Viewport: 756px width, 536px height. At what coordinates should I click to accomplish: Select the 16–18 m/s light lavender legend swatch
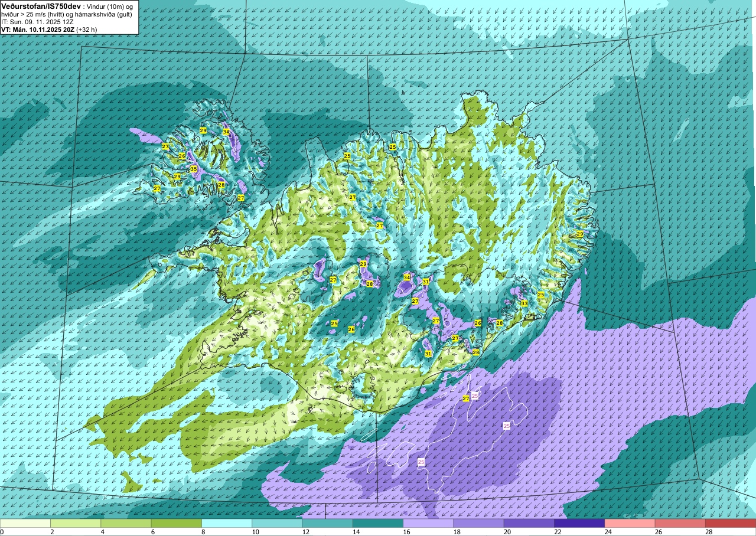coord(428,523)
